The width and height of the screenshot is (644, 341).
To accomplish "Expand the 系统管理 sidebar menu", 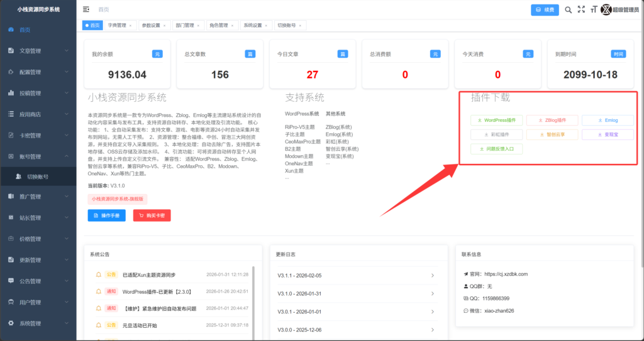I will 38,323.
